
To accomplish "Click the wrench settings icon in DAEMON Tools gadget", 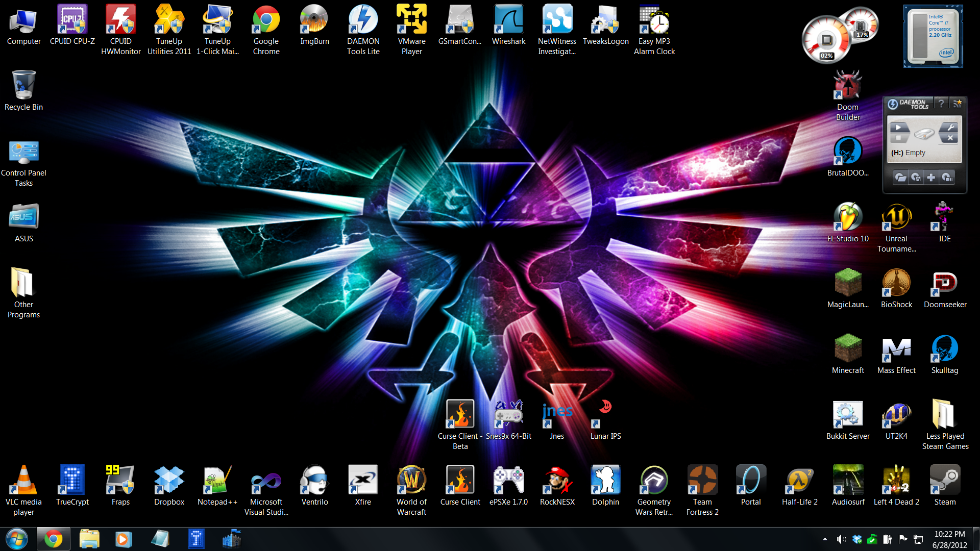I will pyautogui.click(x=950, y=127).
